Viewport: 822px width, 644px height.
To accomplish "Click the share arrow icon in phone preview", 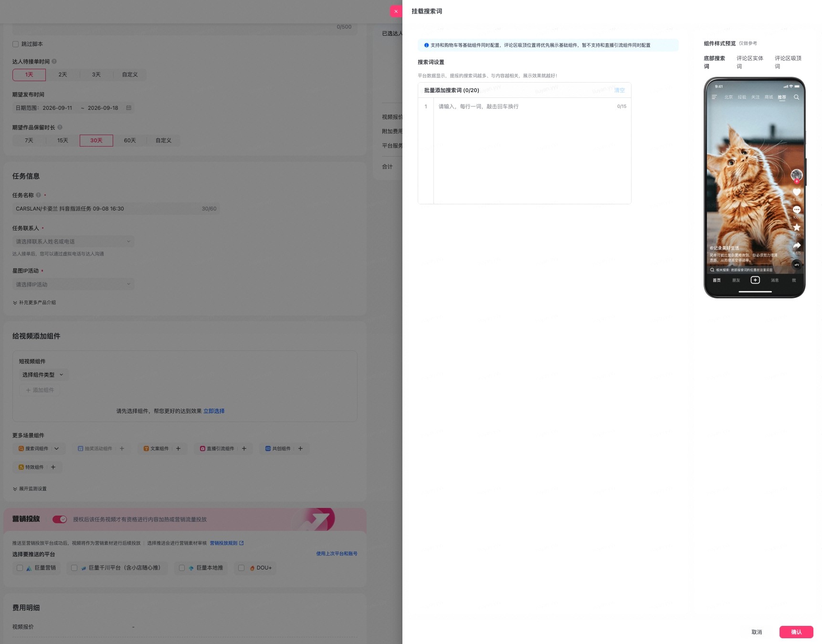I will tap(797, 245).
